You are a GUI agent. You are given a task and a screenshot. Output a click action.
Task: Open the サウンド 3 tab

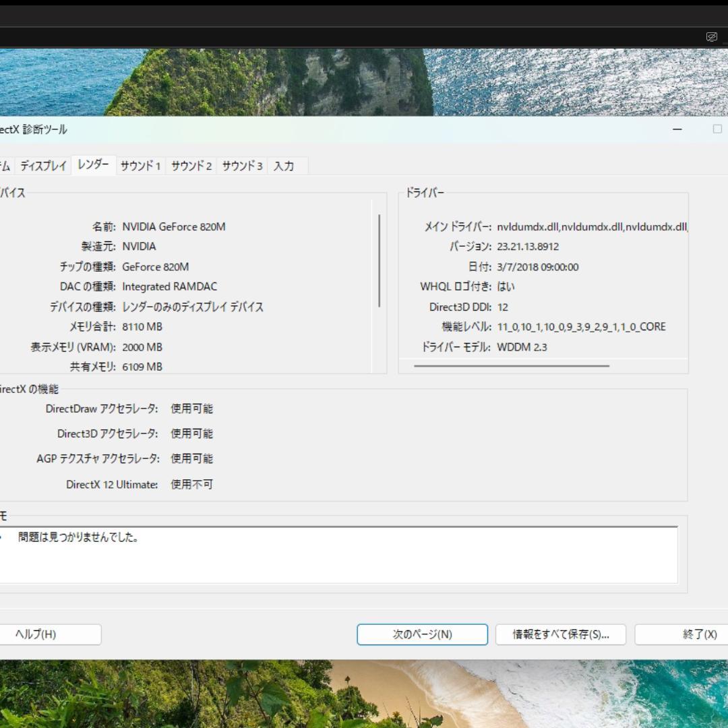click(x=241, y=166)
